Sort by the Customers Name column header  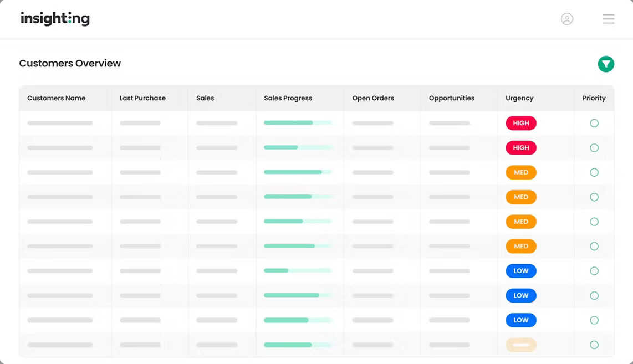(56, 98)
